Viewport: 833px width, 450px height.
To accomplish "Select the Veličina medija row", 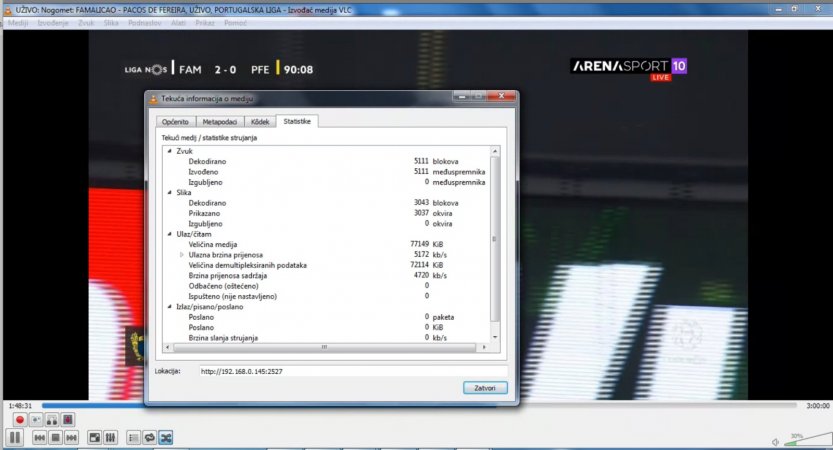I will [326, 244].
